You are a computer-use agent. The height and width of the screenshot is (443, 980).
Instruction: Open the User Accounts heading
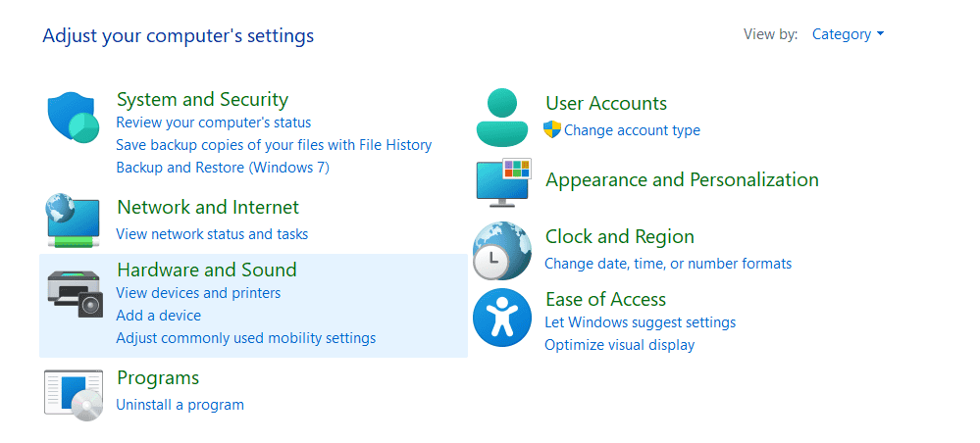click(606, 103)
